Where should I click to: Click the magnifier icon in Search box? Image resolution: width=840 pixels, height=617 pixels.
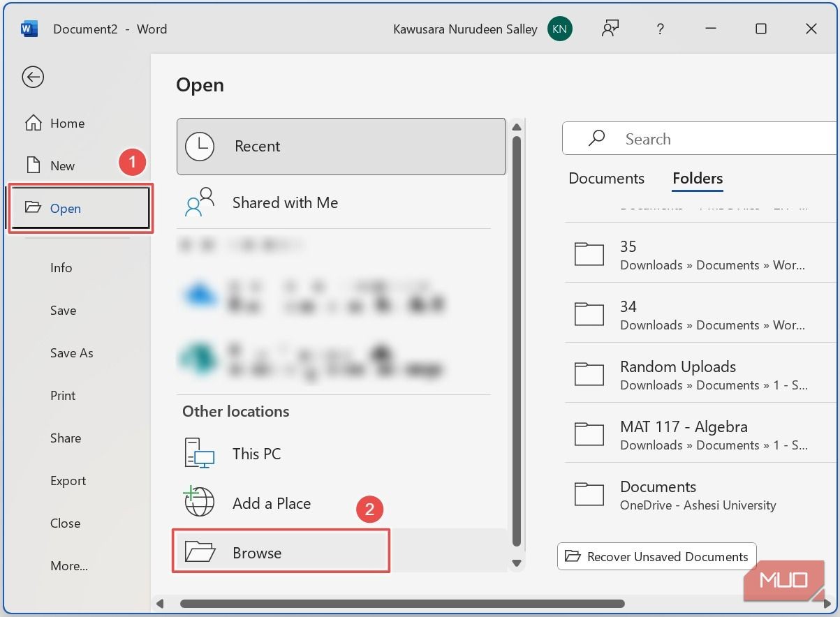click(596, 138)
